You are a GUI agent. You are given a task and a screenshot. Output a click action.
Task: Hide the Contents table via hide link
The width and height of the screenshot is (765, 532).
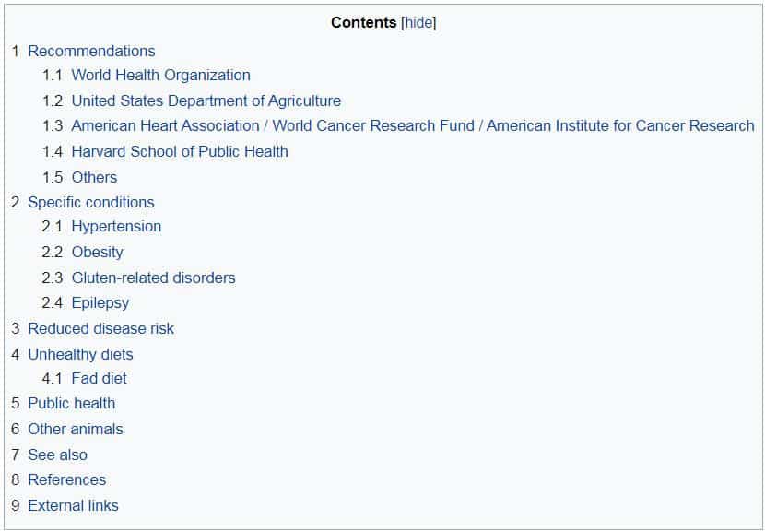(418, 22)
